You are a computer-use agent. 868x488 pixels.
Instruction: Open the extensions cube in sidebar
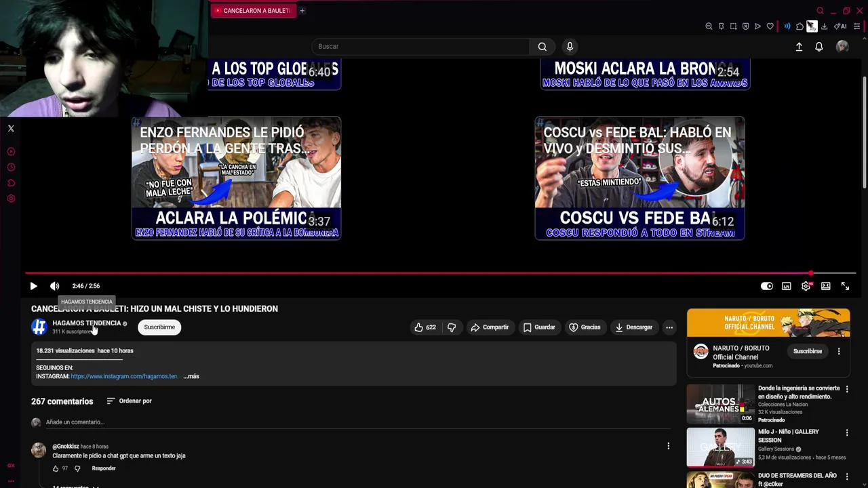(11, 183)
